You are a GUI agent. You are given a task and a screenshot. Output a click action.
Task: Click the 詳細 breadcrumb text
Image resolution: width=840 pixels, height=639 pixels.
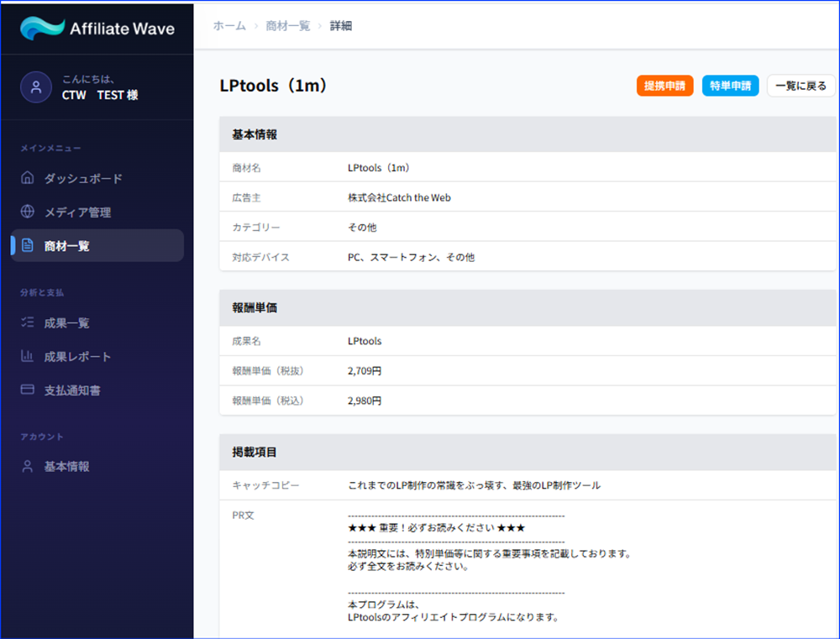[341, 26]
